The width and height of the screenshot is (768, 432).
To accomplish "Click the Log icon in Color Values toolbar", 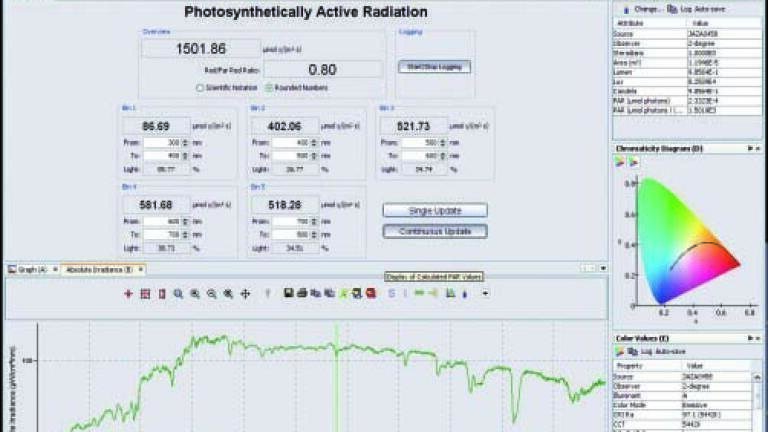I will (632, 351).
